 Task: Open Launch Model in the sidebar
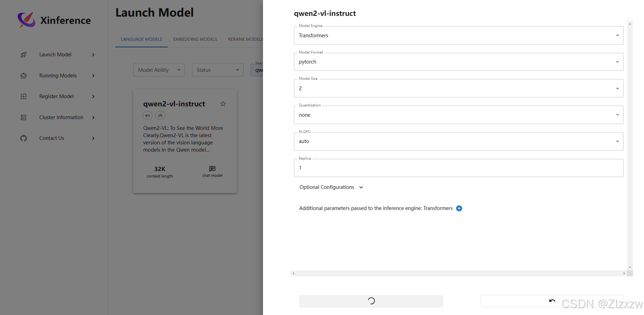tap(55, 55)
